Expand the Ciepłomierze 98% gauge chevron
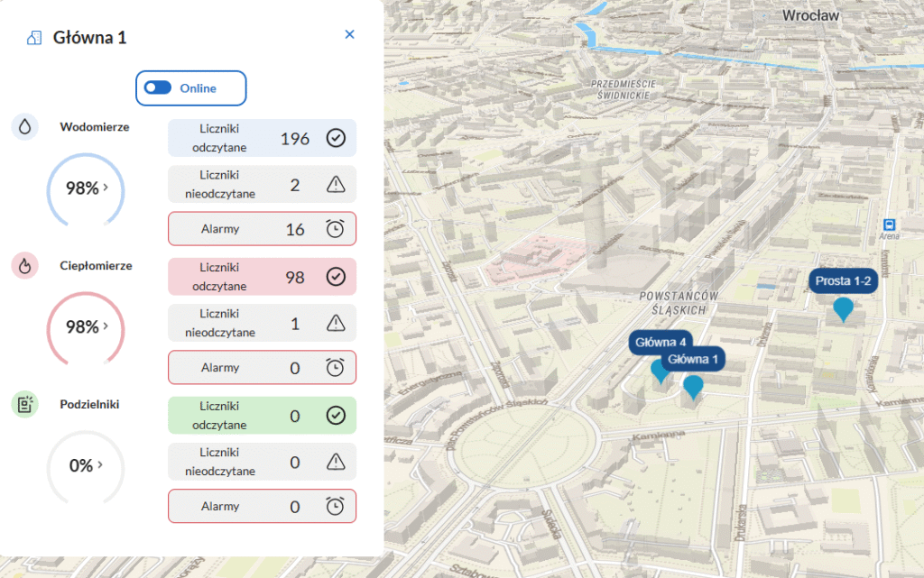The height and width of the screenshot is (578, 924). coord(106,326)
